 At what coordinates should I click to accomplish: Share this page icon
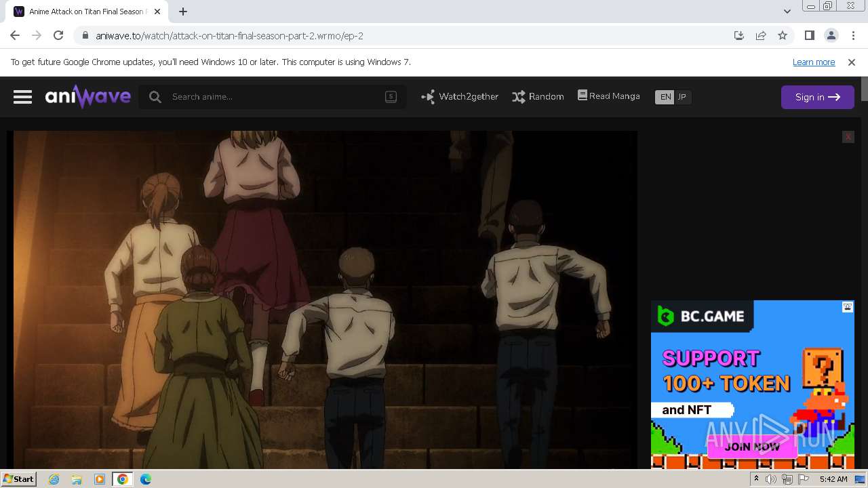761,35
